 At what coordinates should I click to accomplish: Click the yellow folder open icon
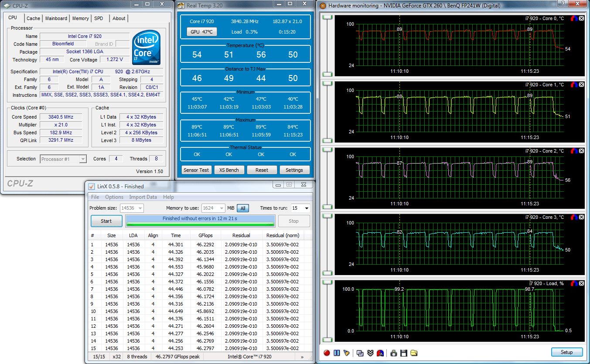(x=414, y=353)
